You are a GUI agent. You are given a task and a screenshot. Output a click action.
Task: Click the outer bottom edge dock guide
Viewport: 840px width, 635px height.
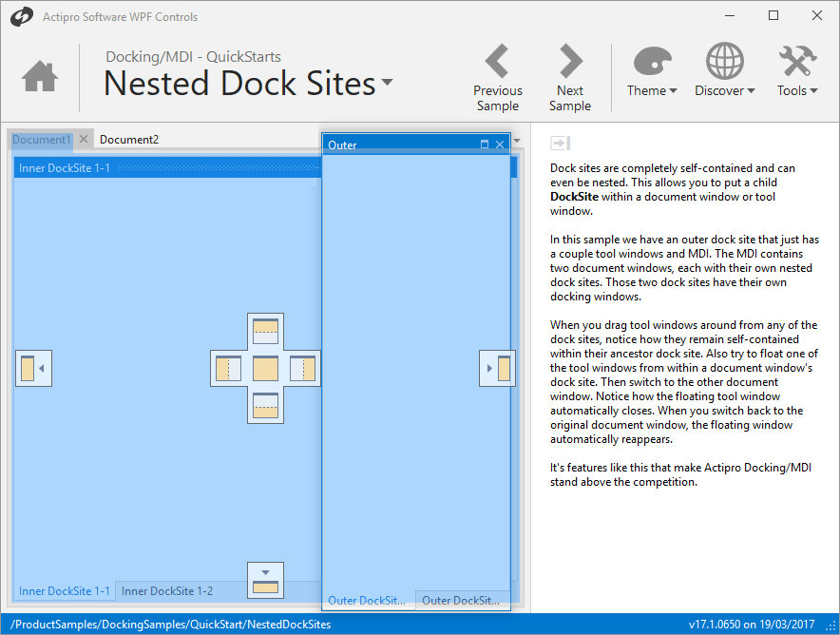[265, 580]
